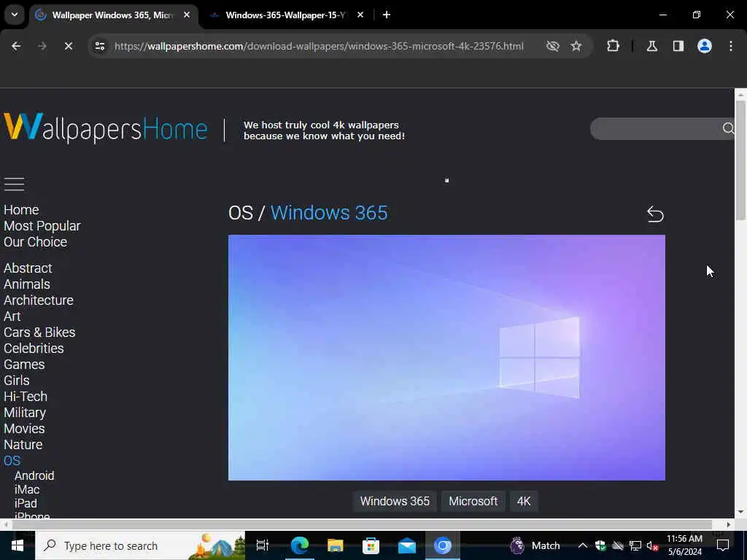This screenshot has height=560, width=747.
Task: Select the Celebrities category
Action: point(34,349)
